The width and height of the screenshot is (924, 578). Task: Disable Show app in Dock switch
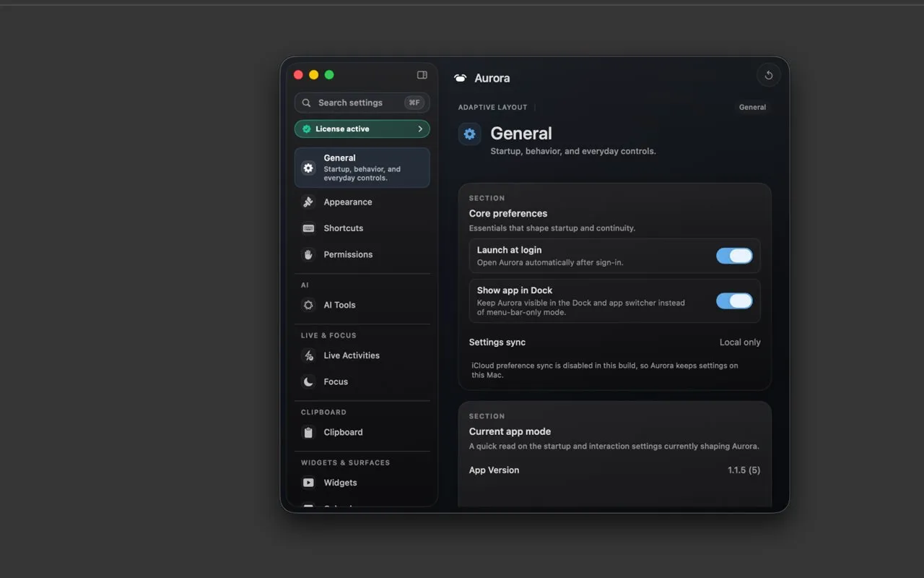[734, 301]
